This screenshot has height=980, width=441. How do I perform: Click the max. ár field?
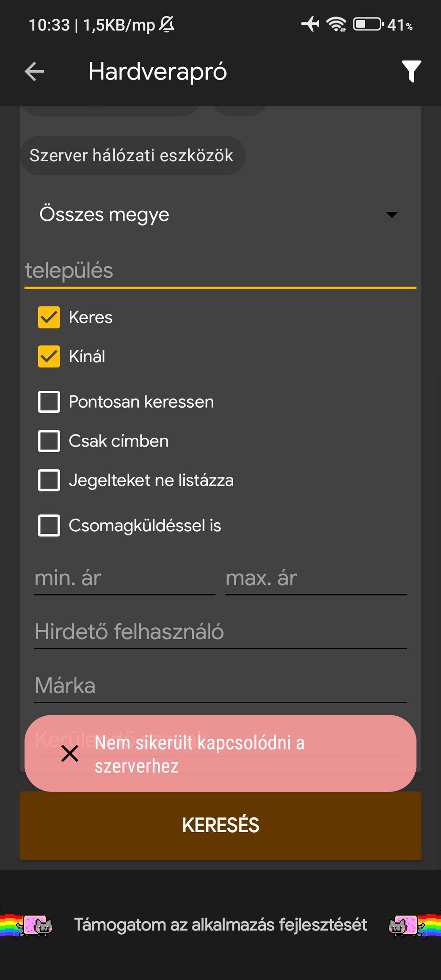pyautogui.click(x=316, y=578)
